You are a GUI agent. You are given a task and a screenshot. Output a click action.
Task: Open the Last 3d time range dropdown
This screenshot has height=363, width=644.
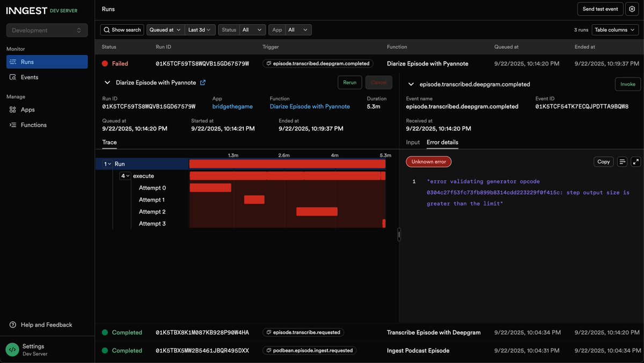tap(200, 30)
